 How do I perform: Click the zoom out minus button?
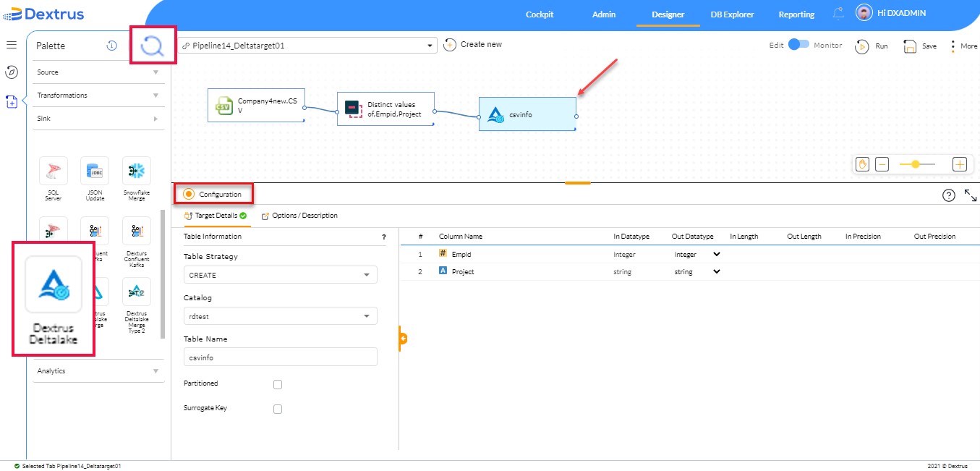tap(882, 164)
